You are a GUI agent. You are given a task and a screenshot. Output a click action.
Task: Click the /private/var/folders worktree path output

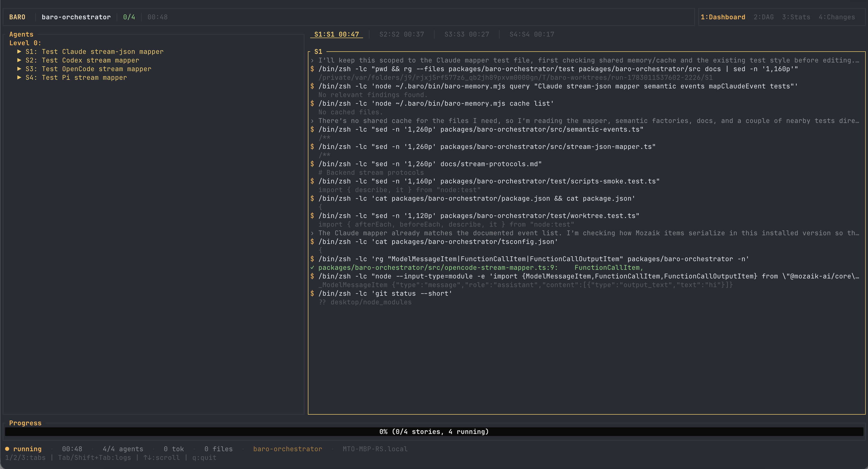(x=516, y=78)
